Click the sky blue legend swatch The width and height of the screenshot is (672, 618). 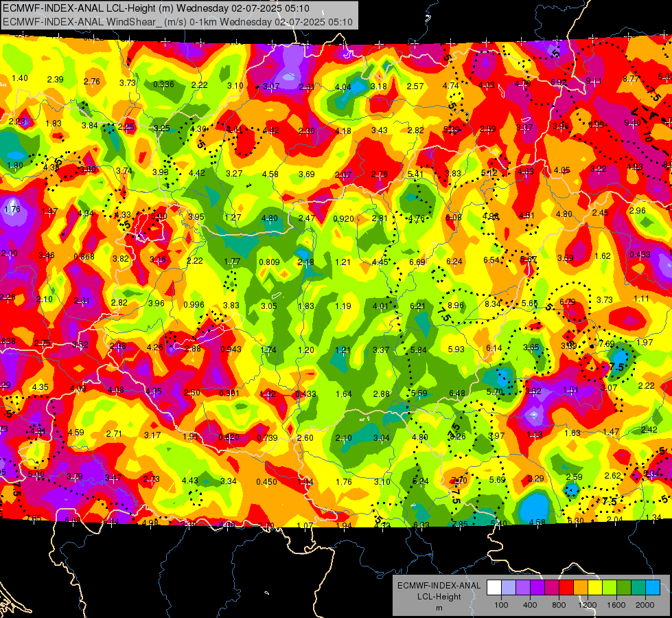tap(653, 588)
